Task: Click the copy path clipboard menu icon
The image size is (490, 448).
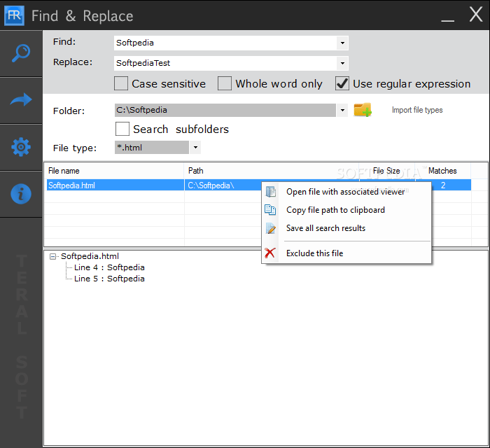Action: coord(270,209)
